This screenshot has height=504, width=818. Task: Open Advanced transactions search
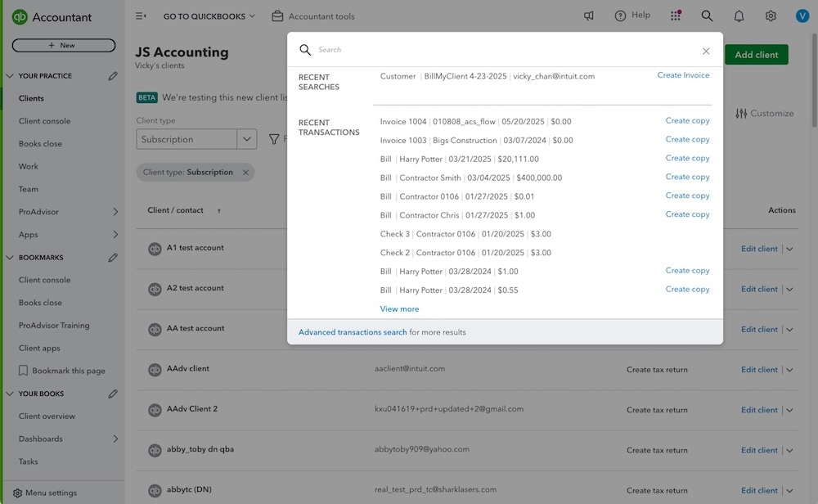353,331
